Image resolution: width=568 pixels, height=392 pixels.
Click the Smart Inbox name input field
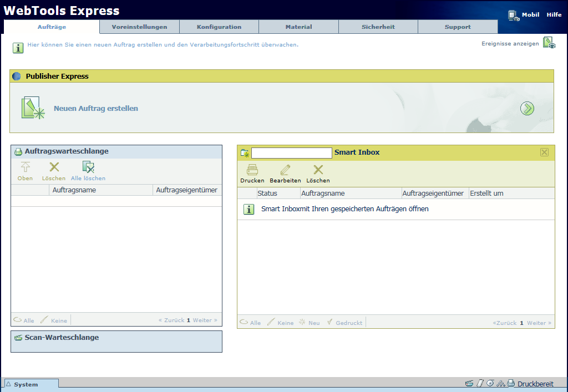pos(291,152)
